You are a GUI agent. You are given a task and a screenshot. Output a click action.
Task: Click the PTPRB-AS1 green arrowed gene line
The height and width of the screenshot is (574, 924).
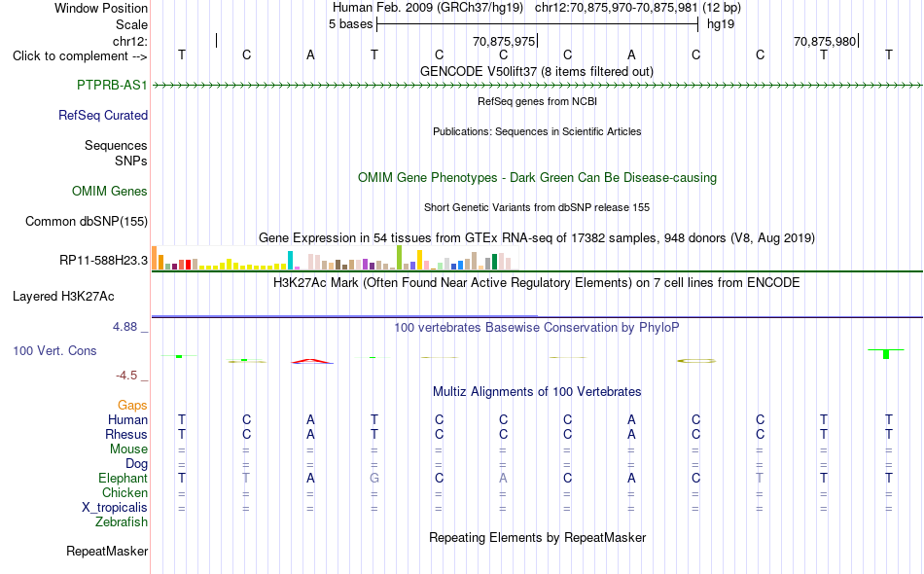click(x=537, y=86)
